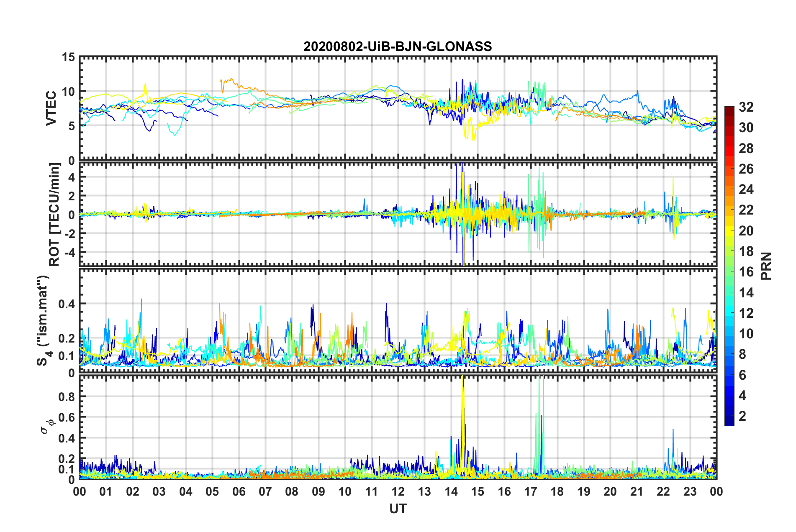Pick the dark blue end of the colorbar
The height and width of the screenshot is (532, 796).
point(729,422)
